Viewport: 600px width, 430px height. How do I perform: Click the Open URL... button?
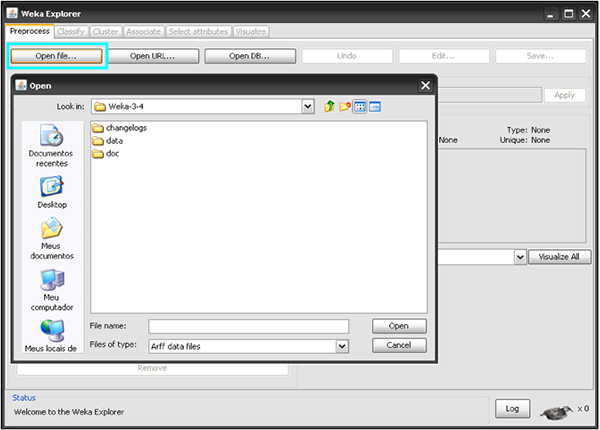click(x=153, y=56)
